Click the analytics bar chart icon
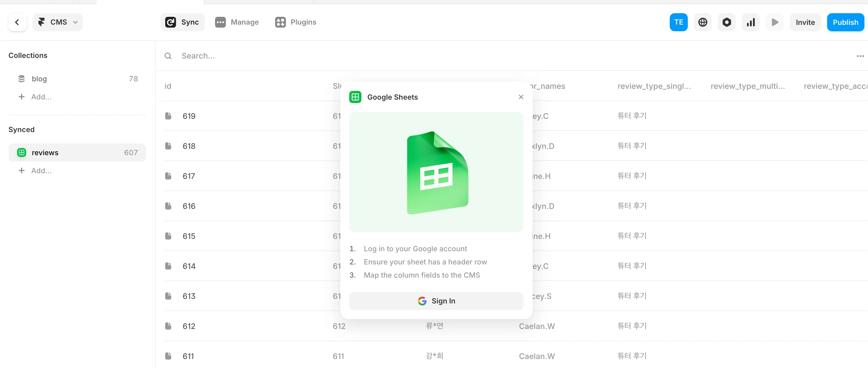Viewport: 868px width, 368px height. 751,22
